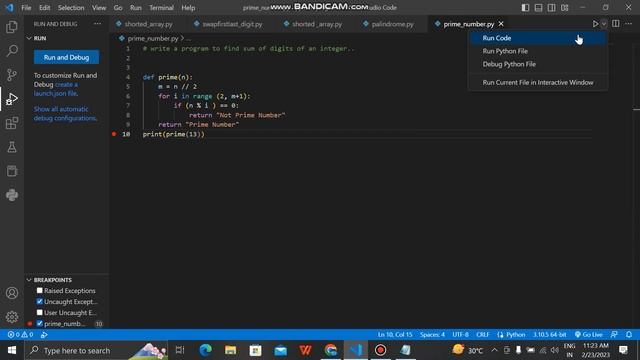Toggle bottom panel layout icon

(539, 8)
